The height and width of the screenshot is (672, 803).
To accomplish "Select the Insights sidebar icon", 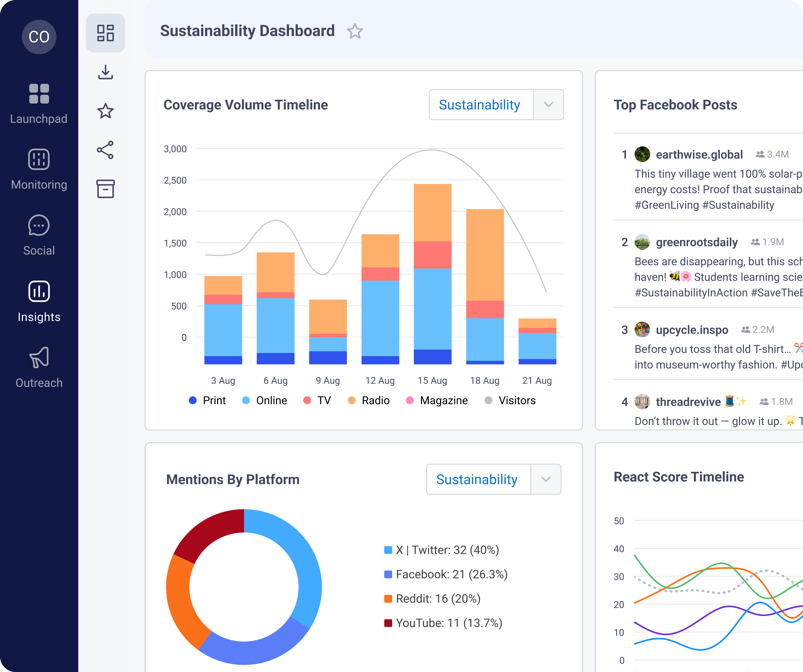I will point(39,301).
